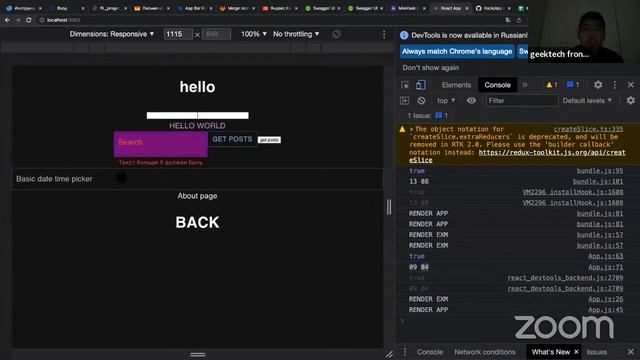Open the Default levels dropdown
The height and width of the screenshot is (360, 640).
point(587,100)
